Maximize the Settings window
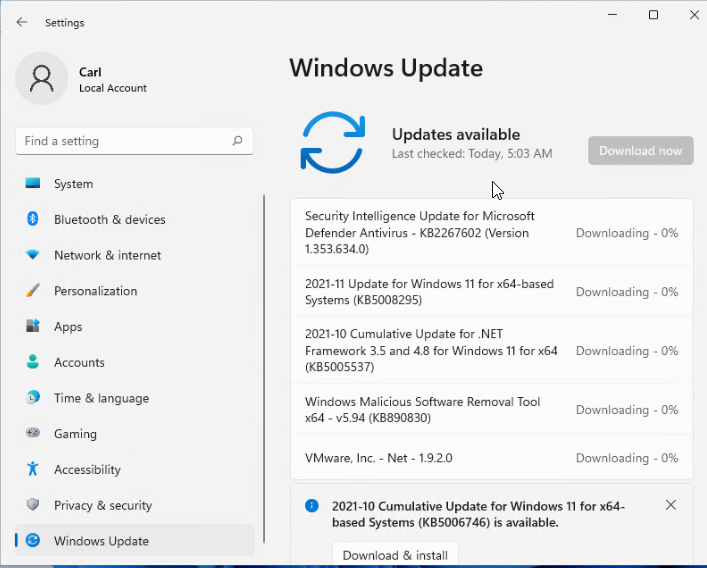The height and width of the screenshot is (568, 707). (653, 15)
